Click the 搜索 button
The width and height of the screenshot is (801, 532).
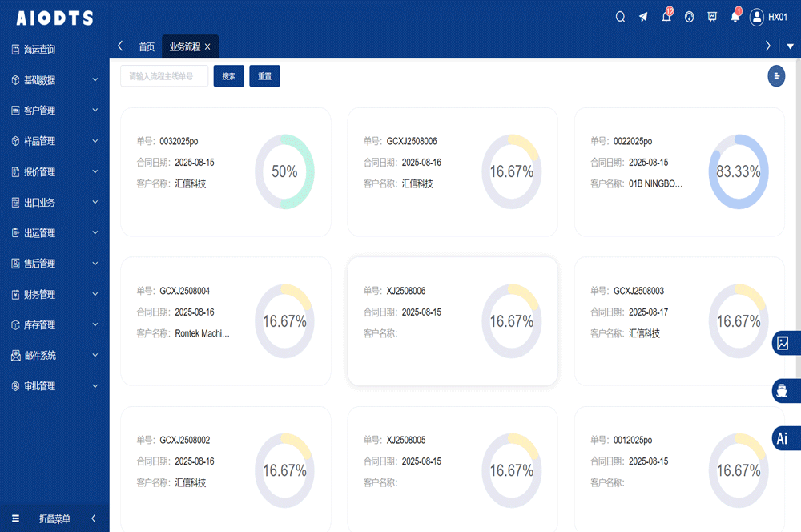pos(229,76)
